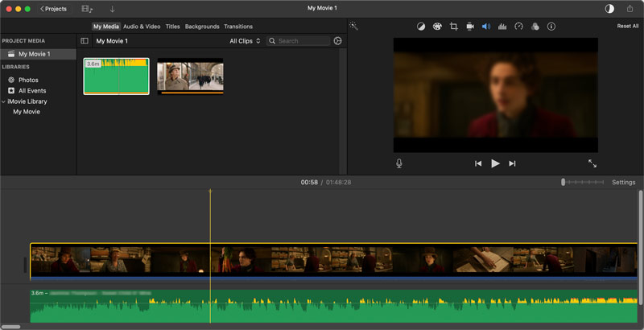Click the timeline zoom slider
This screenshot has height=330, width=644.
(582, 182)
